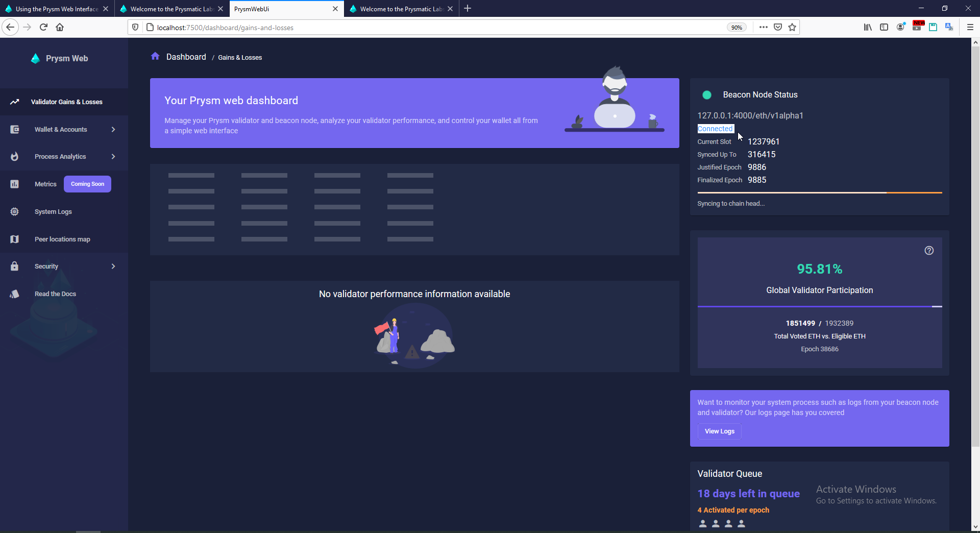The image size is (980, 533).
Task: Open the extension icon with NEW badge
Action: [x=918, y=26]
